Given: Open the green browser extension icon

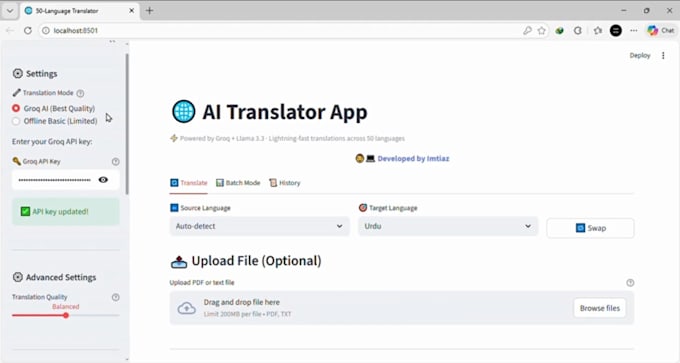Looking at the screenshot, I should coord(559,30).
